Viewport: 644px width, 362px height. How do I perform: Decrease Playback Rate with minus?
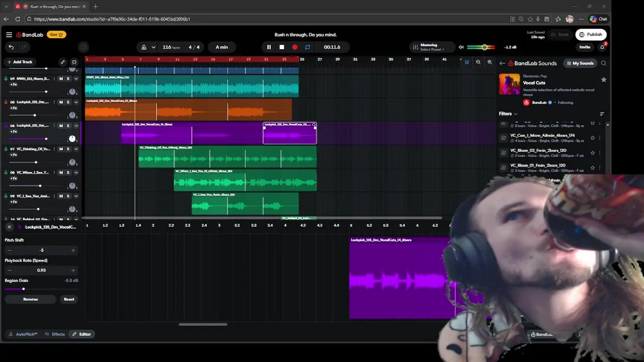[x=9, y=270]
